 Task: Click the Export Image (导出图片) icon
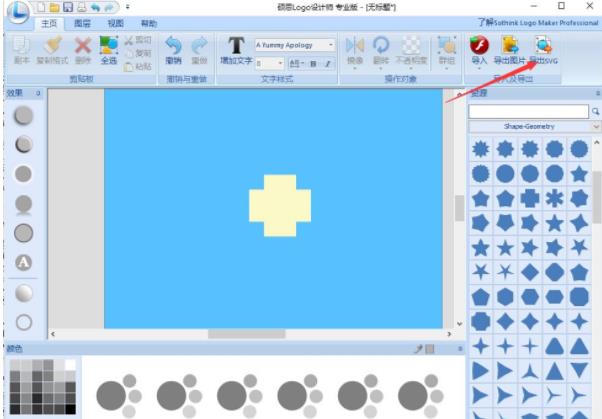coord(511,46)
